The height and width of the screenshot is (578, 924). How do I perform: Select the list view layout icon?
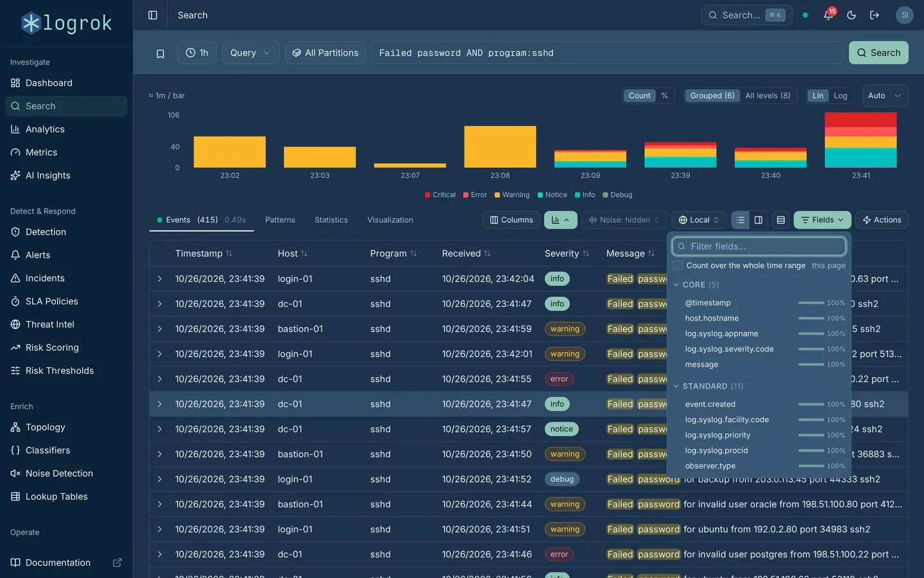pos(740,220)
